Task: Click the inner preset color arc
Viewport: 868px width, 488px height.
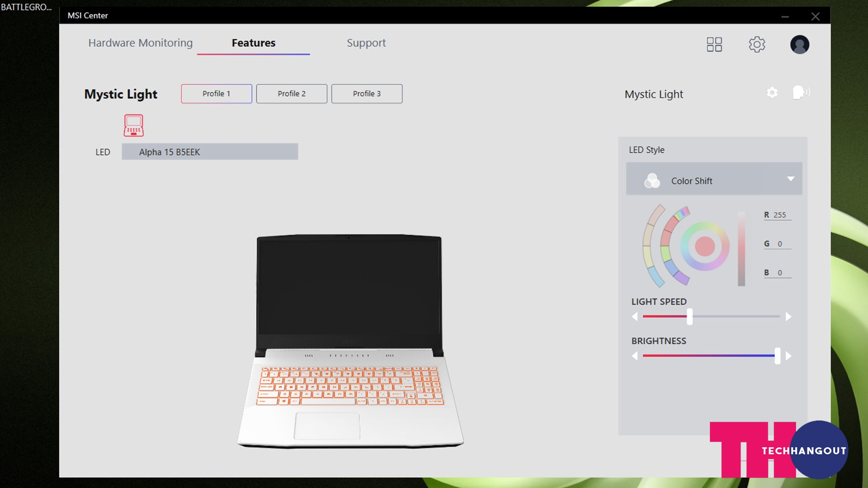Action: [x=667, y=246]
